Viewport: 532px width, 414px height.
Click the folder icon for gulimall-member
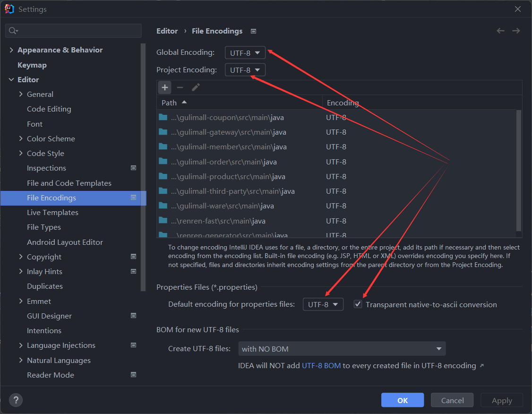pyautogui.click(x=163, y=147)
